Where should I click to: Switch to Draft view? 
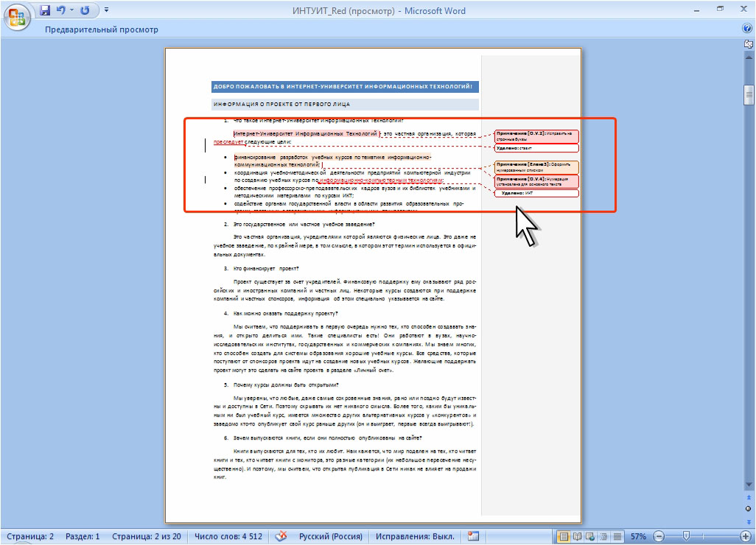[617, 536]
